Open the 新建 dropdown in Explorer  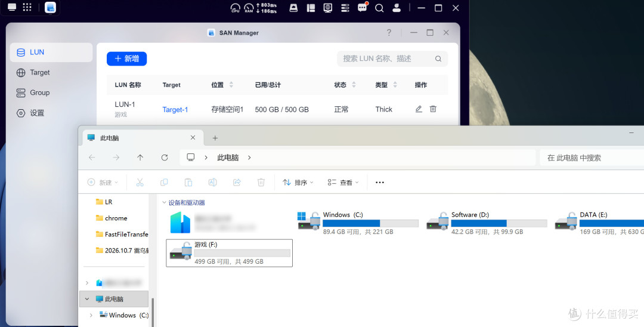click(103, 182)
